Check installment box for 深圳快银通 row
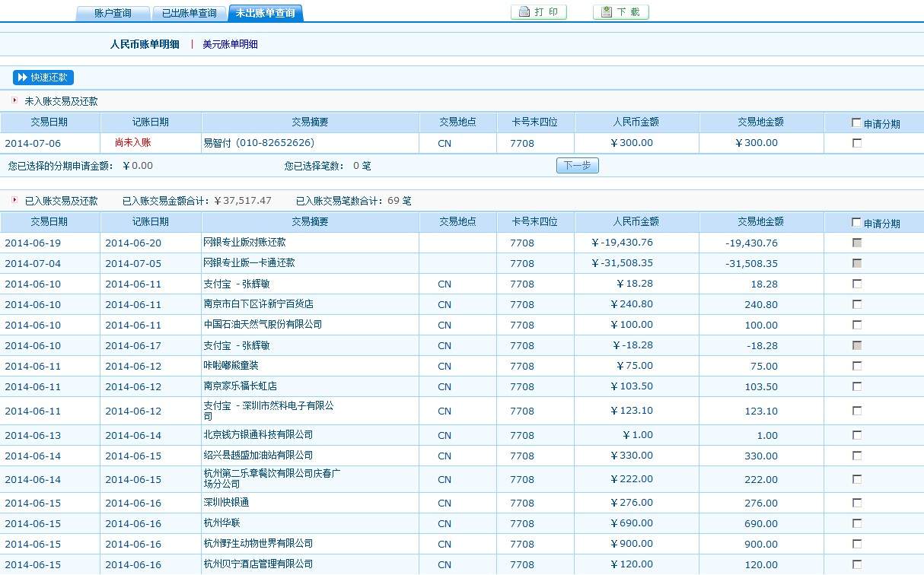Screen dimensions: 924x575 [857, 503]
